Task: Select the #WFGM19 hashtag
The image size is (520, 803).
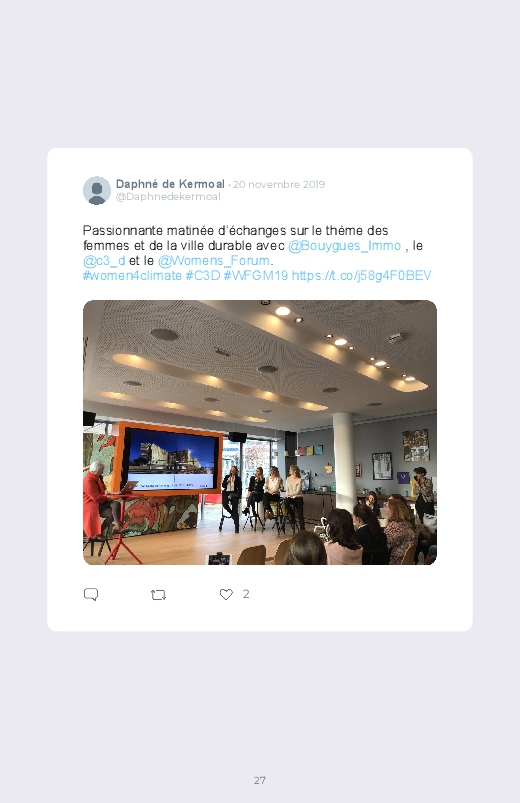Action: 256,276
